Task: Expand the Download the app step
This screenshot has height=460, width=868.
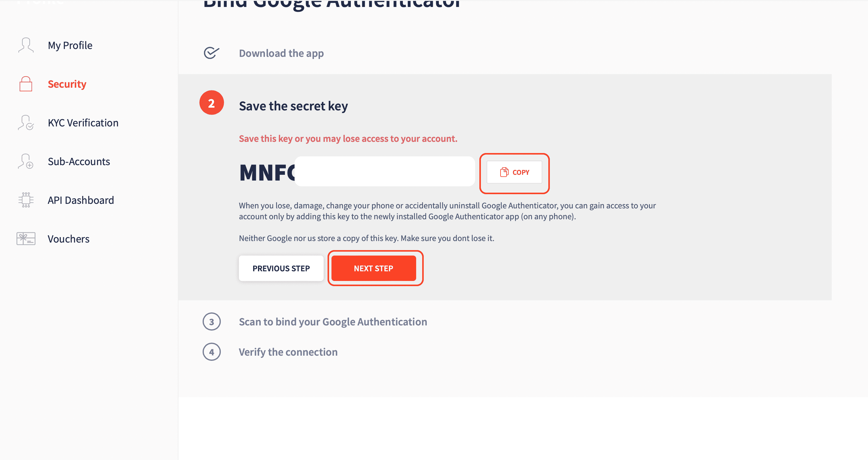Action: tap(281, 53)
